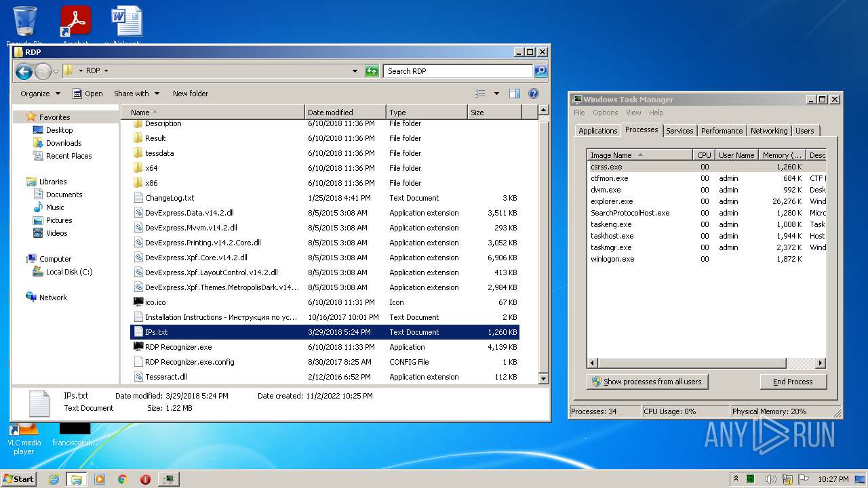Sort processes by Memory column

tap(783, 155)
